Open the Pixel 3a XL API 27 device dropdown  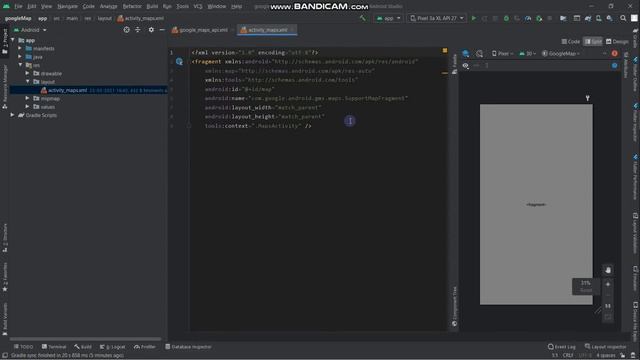click(436, 18)
